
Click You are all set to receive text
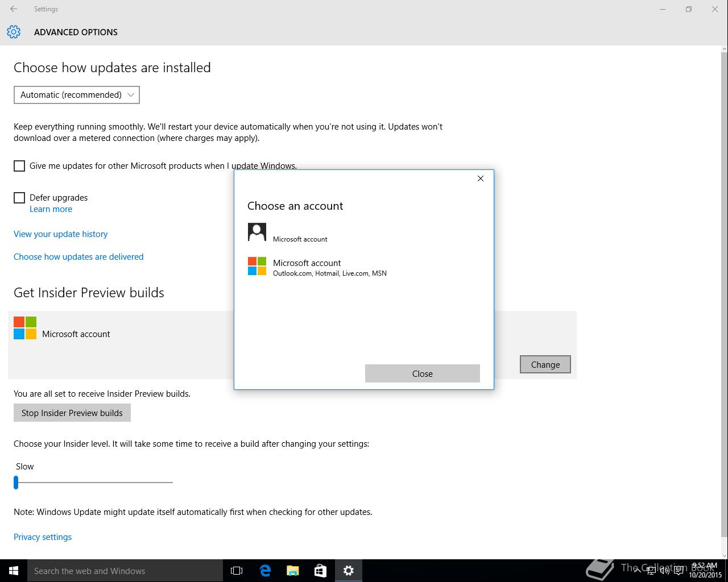coord(102,393)
